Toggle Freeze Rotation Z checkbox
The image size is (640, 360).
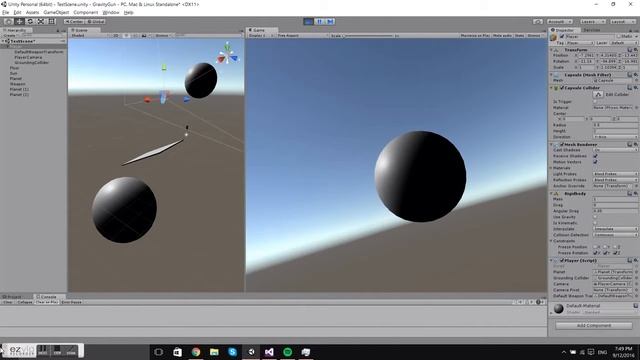(x=616, y=253)
